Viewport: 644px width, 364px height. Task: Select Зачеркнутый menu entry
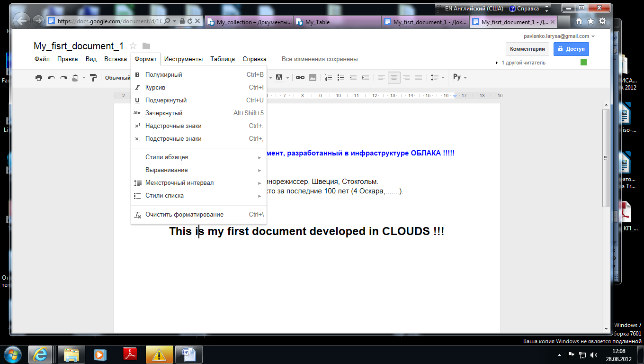point(199,113)
